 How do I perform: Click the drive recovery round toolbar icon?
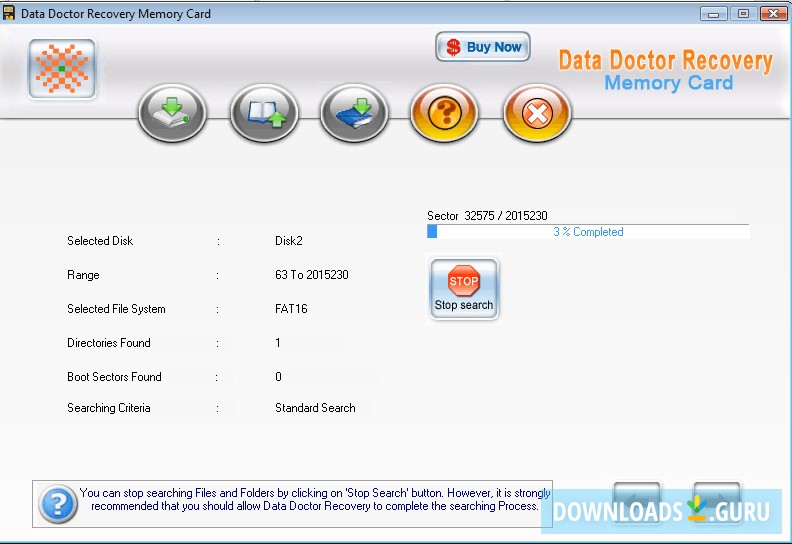(172, 113)
